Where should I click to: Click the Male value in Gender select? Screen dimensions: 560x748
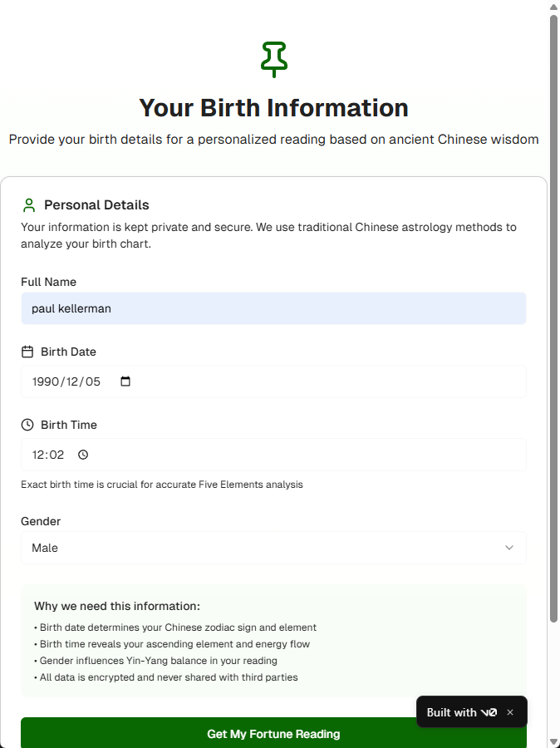point(45,548)
